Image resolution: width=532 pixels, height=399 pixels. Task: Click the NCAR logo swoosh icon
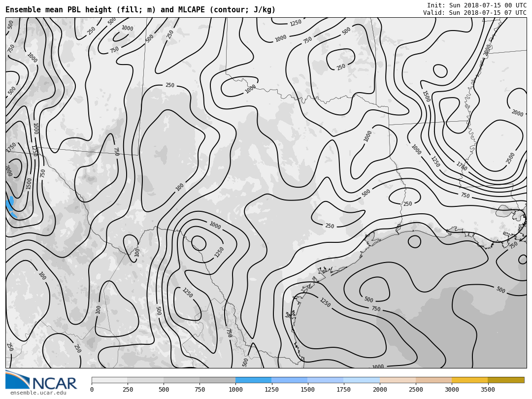coord(17,379)
